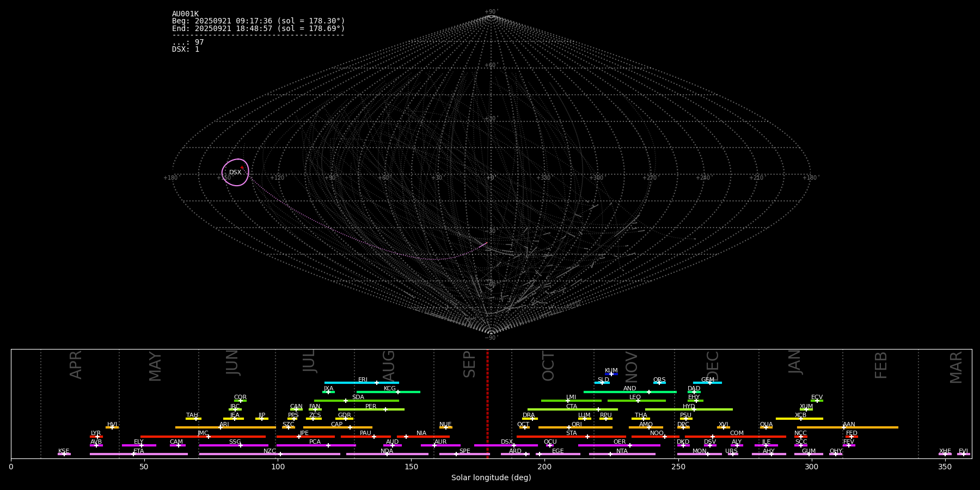Click the KSE shower label
This screenshot has width=980, height=490.
64,451
